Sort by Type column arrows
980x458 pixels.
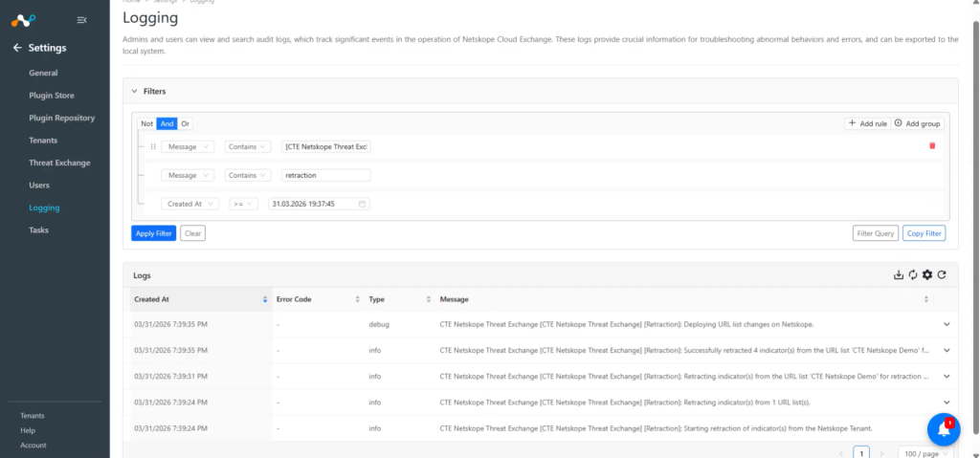click(429, 299)
